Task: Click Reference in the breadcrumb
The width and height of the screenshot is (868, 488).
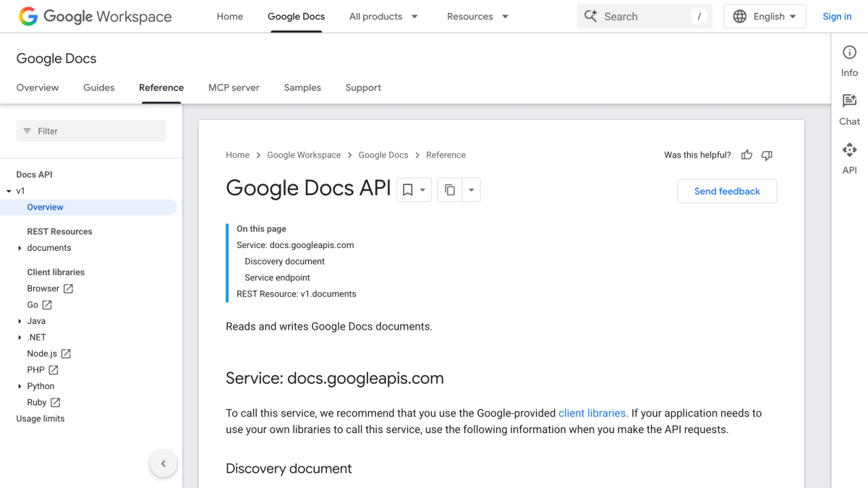Action: click(x=446, y=155)
